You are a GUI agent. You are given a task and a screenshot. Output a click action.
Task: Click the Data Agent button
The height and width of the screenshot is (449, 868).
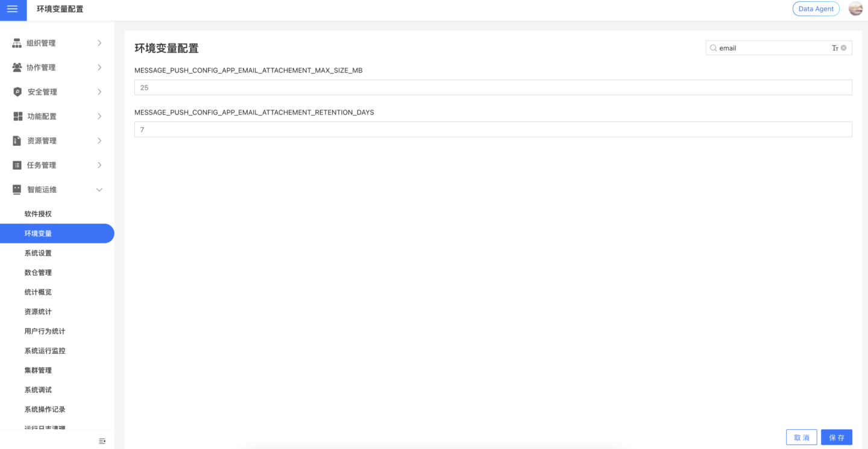pyautogui.click(x=816, y=9)
